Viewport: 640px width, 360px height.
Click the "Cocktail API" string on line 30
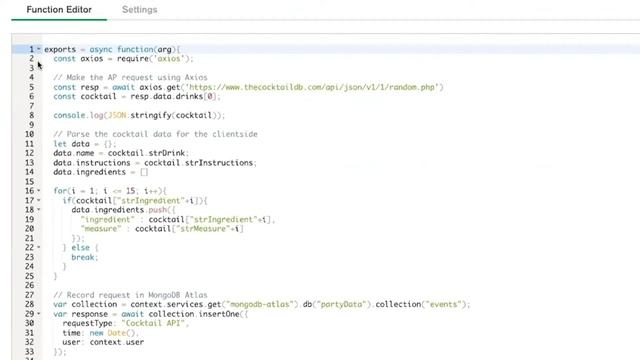[x=153, y=323]
